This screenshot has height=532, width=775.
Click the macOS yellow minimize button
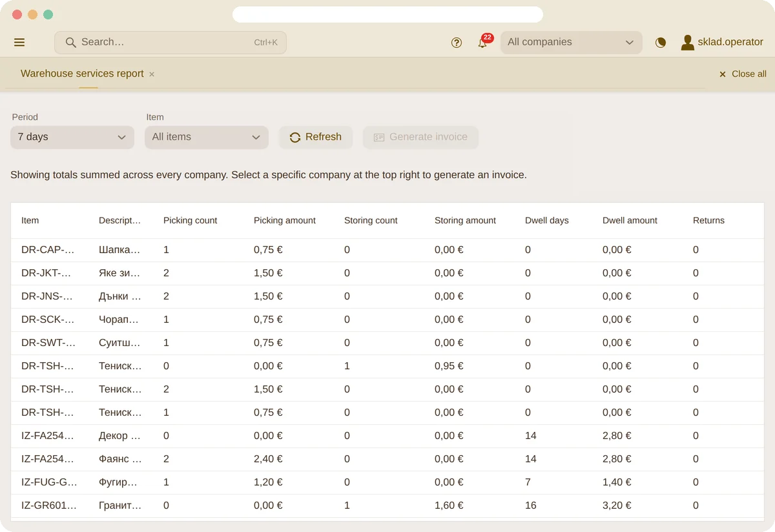pyautogui.click(x=32, y=14)
